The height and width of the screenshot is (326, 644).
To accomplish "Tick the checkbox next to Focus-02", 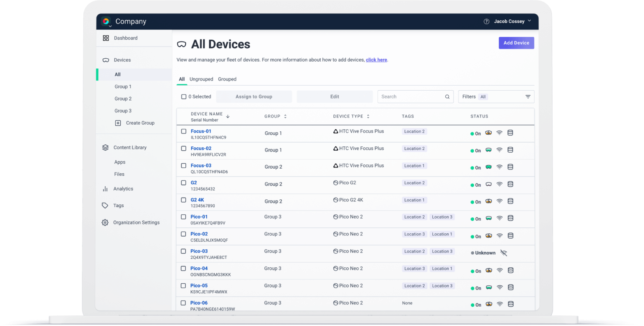I will 184,148.
